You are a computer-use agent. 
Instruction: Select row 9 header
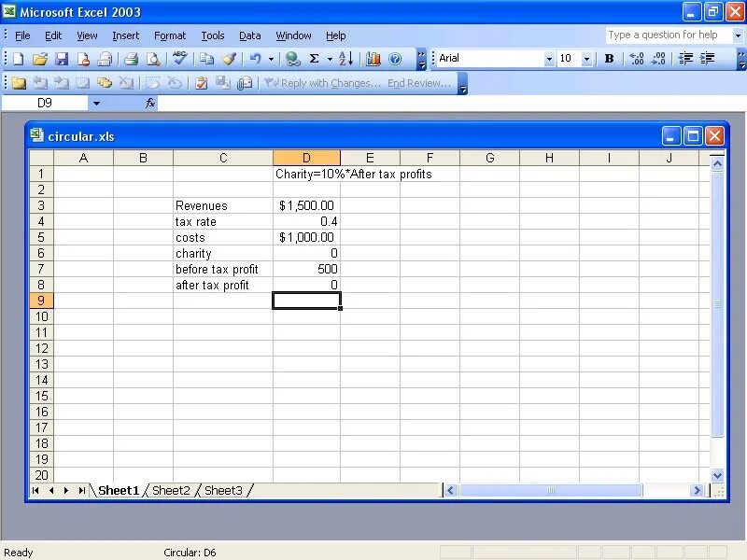click(x=41, y=301)
